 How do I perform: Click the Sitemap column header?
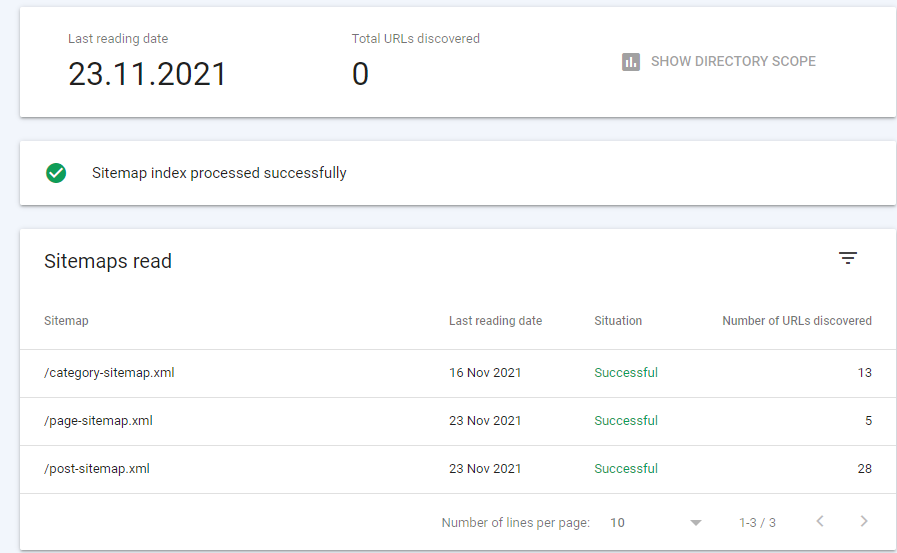(x=66, y=321)
